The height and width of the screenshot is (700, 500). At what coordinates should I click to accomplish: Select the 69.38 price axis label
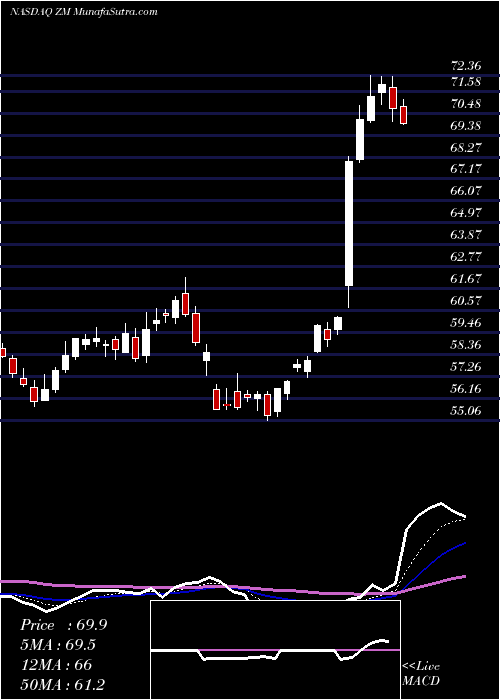pos(466,125)
